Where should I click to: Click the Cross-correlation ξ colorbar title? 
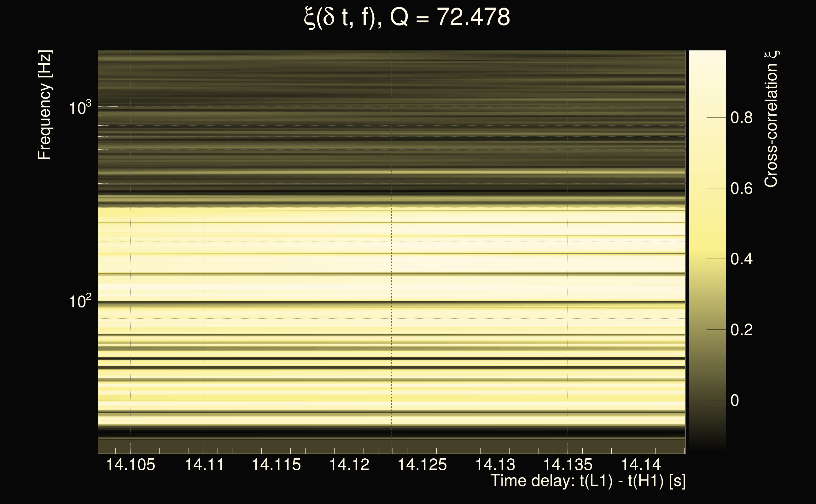[771, 119]
